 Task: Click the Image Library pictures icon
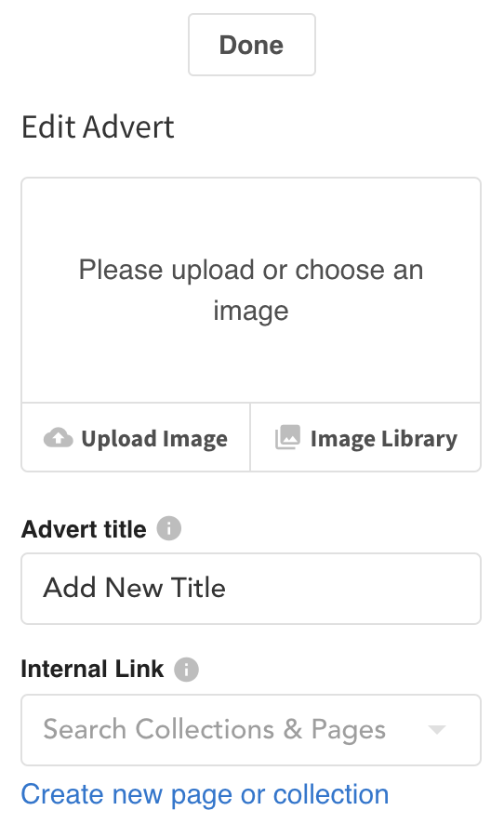pyautogui.click(x=287, y=437)
